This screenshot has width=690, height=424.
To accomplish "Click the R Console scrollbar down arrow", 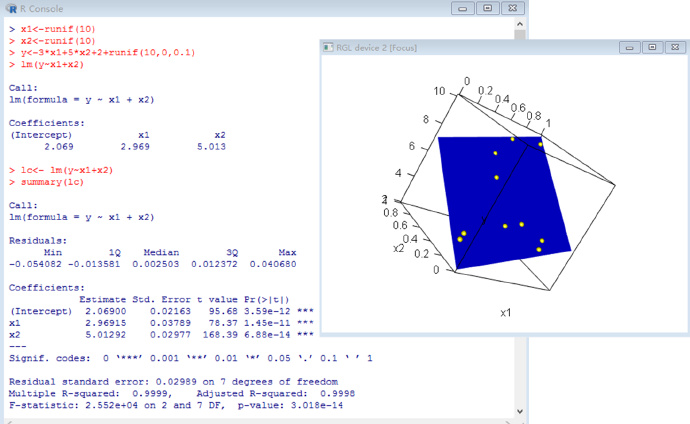I will point(520,412).
